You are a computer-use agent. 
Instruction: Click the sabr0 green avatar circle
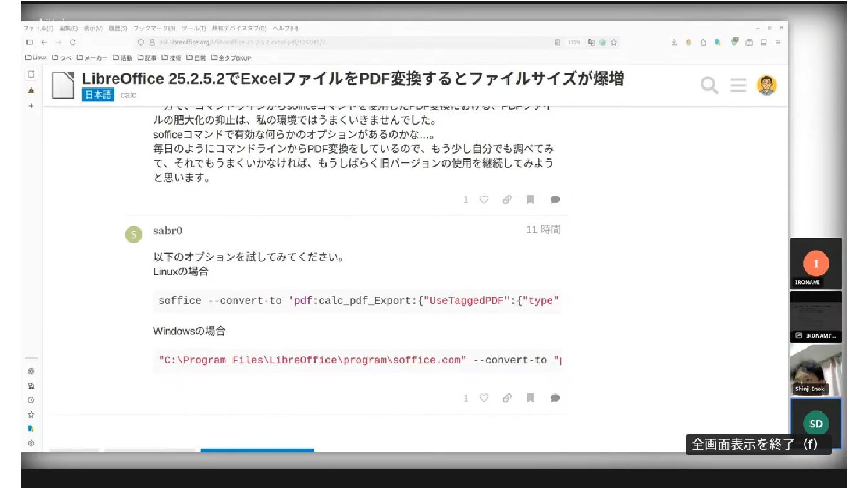point(133,234)
